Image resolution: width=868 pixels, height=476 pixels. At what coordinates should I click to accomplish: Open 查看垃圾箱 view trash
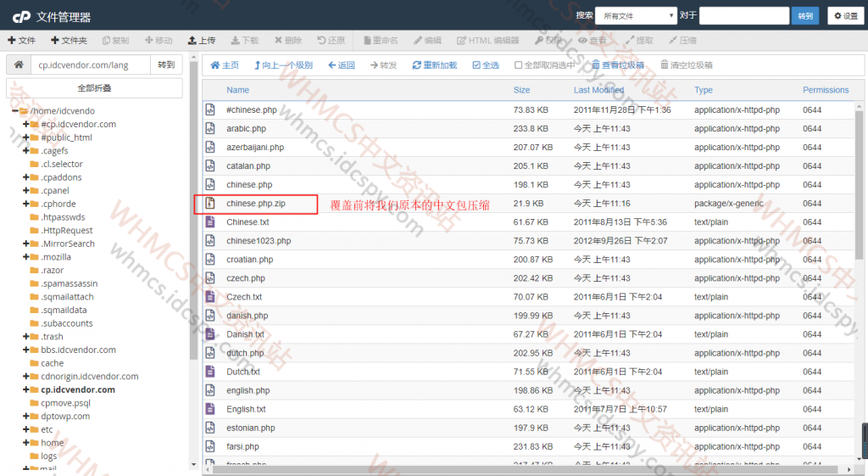[618, 65]
